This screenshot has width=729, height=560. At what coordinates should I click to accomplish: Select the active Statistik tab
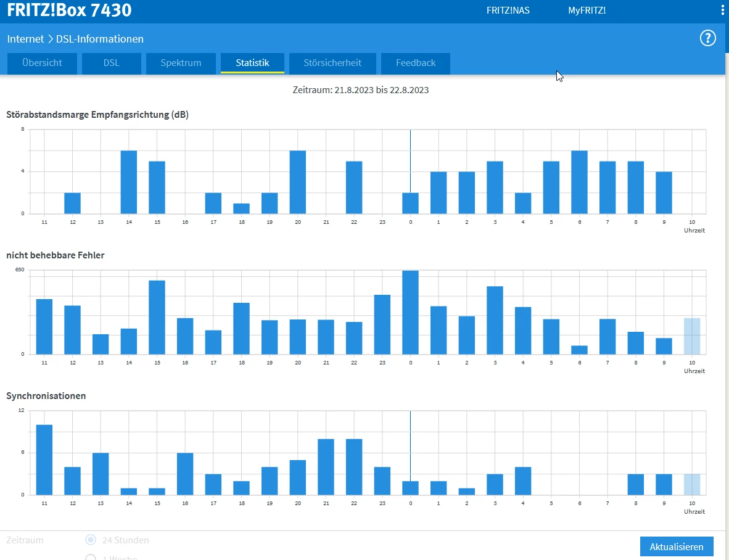(x=252, y=63)
